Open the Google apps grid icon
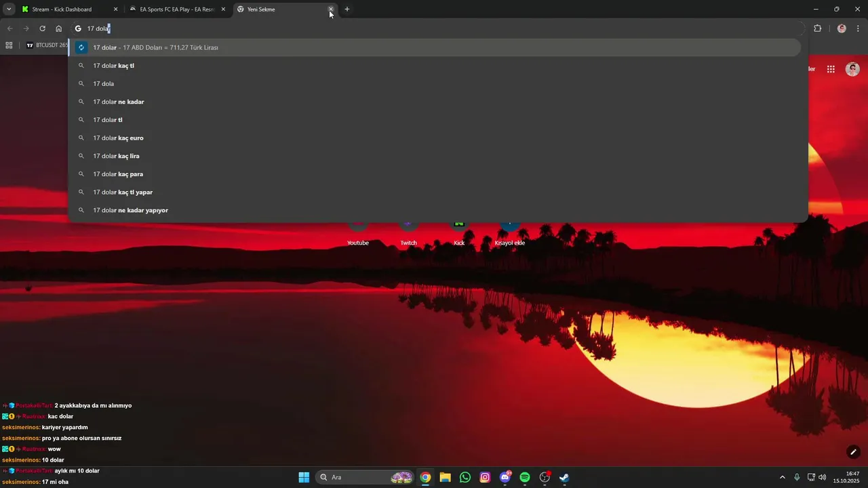The width and height of the screenshot is (868, 488). (x=831, y=69)
